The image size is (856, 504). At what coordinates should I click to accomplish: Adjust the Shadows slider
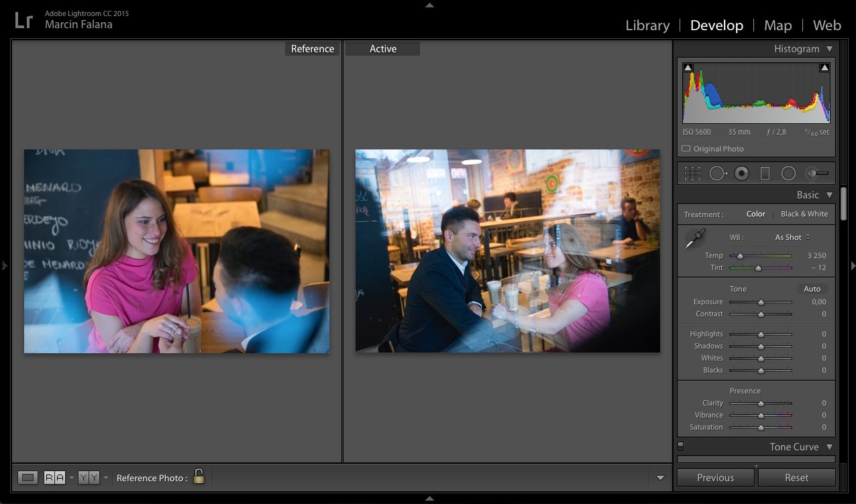point(761,346)
